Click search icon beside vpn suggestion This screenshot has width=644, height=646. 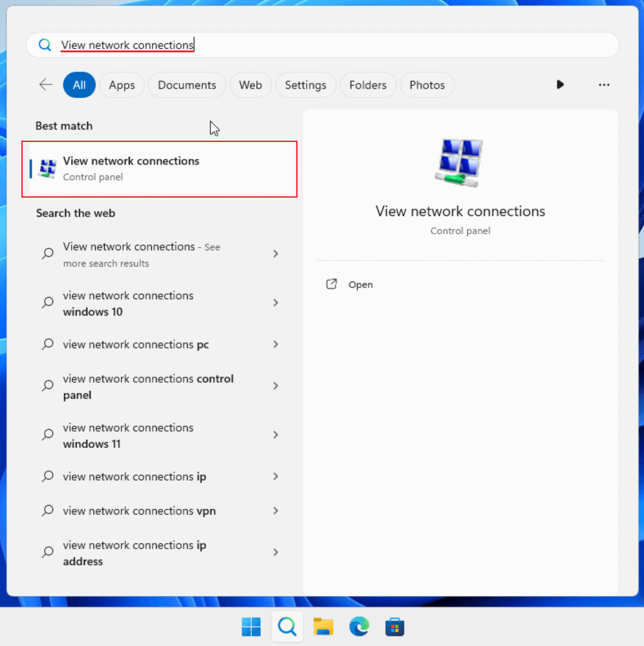[x=48, y=510]
